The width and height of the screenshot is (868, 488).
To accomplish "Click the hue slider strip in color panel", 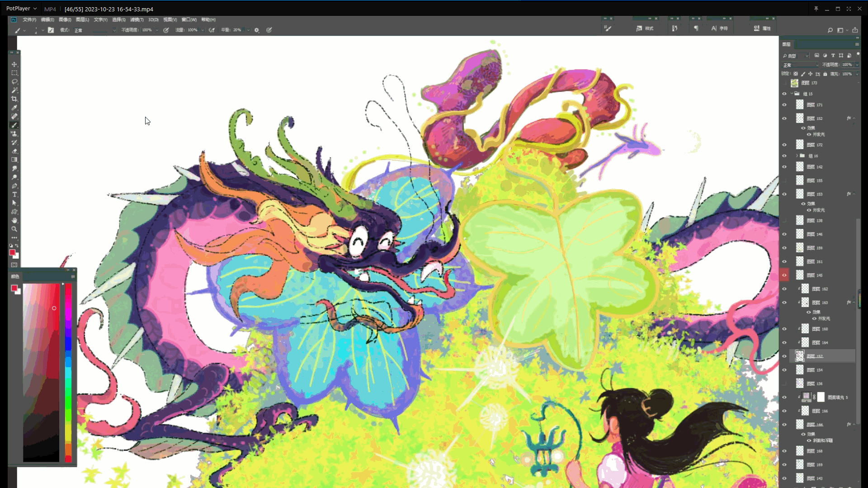I will point(68,373).
